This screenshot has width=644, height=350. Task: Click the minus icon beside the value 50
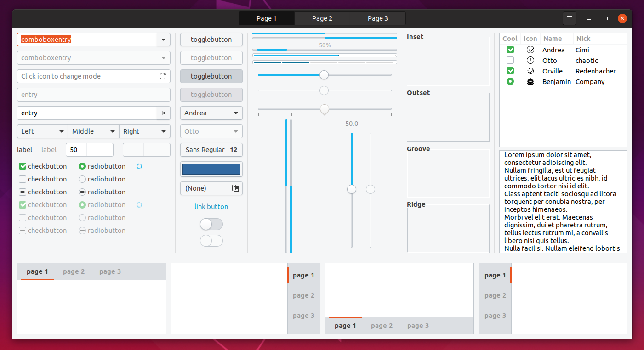coord(93,150)
